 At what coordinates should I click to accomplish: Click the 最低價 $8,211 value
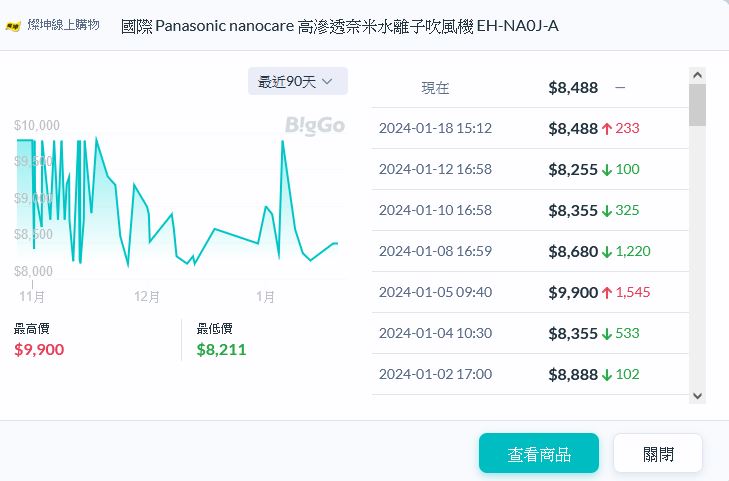(x=221, y=349)
